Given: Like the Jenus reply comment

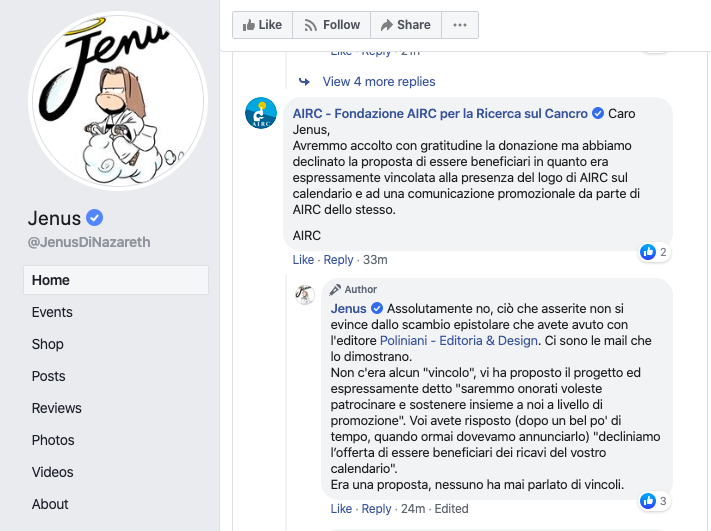Looking at the screenshot, I should click(x=341, y=509).
